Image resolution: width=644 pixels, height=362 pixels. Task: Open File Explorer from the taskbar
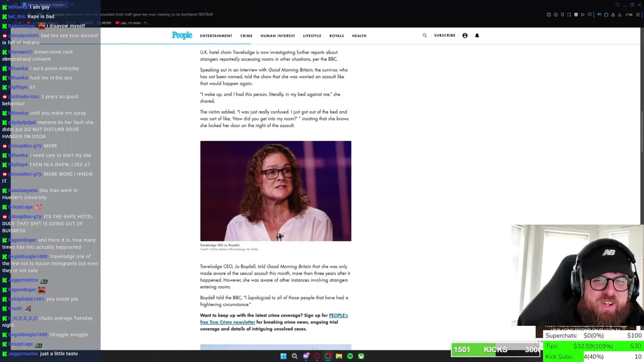pyautogui.click(x=339, y=356)
